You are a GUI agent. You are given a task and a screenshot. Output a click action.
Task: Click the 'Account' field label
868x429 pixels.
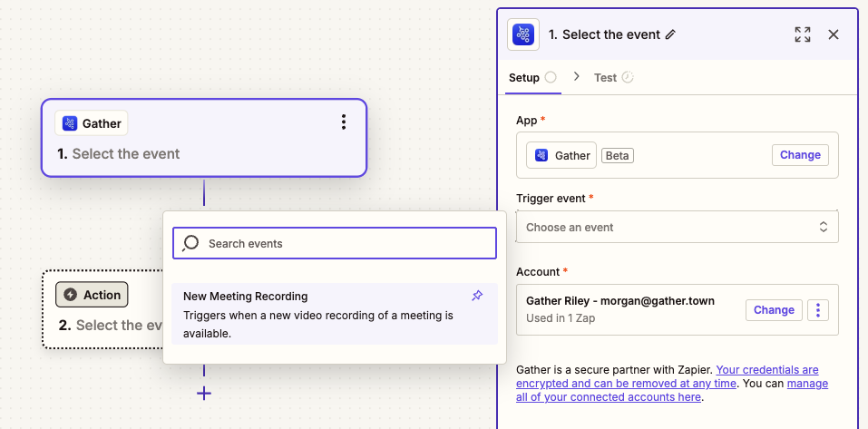(538, 272)
